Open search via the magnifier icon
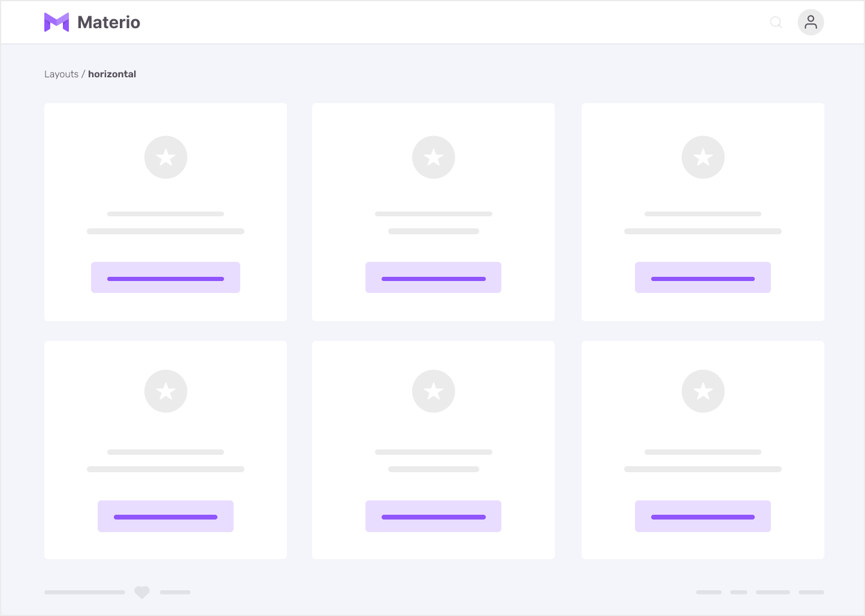Image resolution: width=865 pixels, height=616 pixels. pos(776,22)
